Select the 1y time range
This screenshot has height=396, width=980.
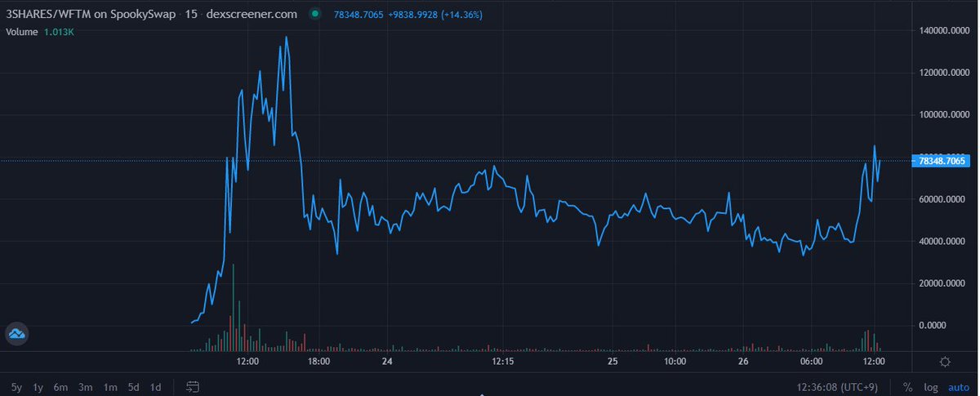tap(38, 387)
